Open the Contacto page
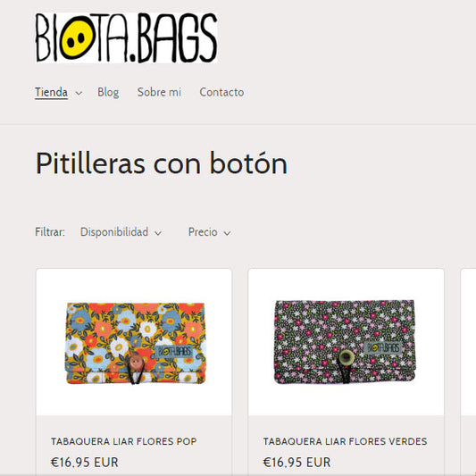This screenshot has width=476, height=476. pyautogui.click(x=221, y=92)
